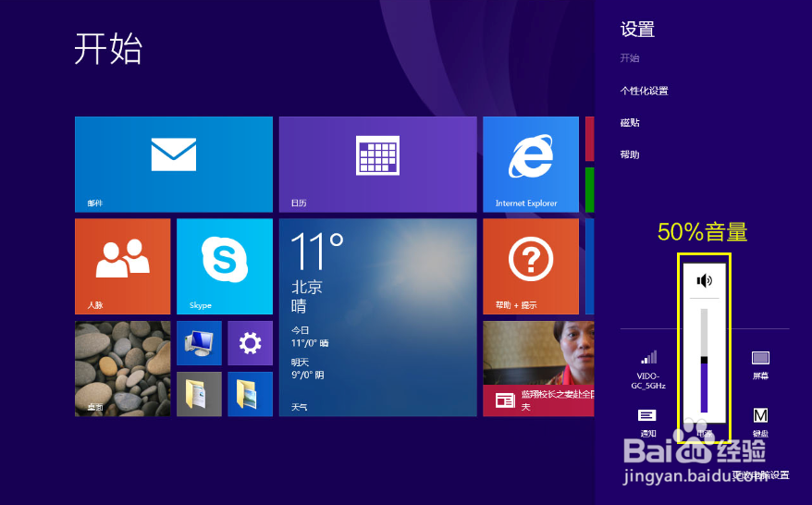The image size is (812, 505).
Task: Click Change PC settings (更改电脑设置) link
Action: [761, 474]
